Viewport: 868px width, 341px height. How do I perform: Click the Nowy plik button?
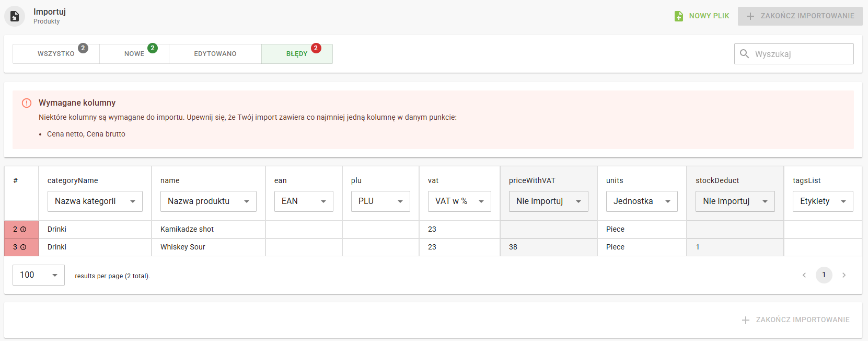click(702, 16)
